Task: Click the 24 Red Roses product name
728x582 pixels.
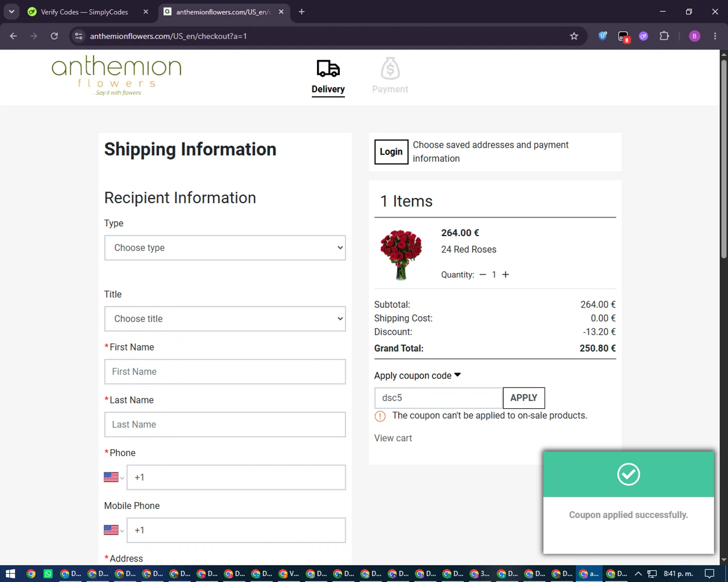Action: tap(469, 249)
